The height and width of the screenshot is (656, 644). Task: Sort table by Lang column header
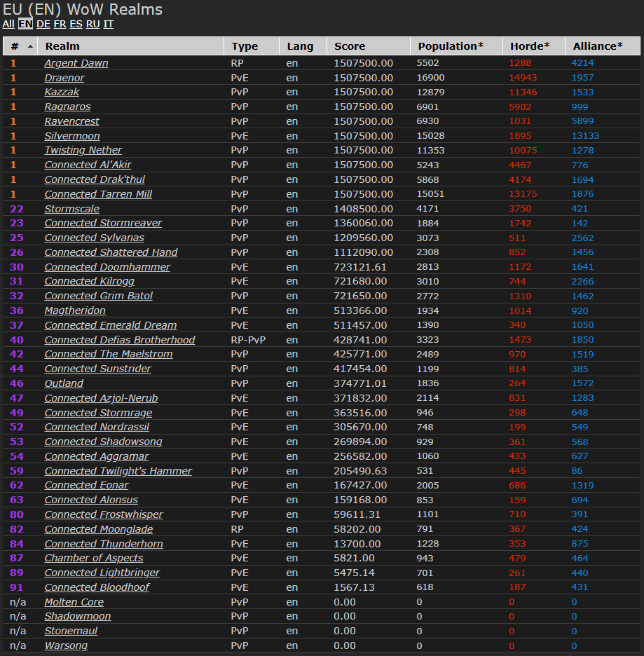pyautogui.click(x=303, y=46)
